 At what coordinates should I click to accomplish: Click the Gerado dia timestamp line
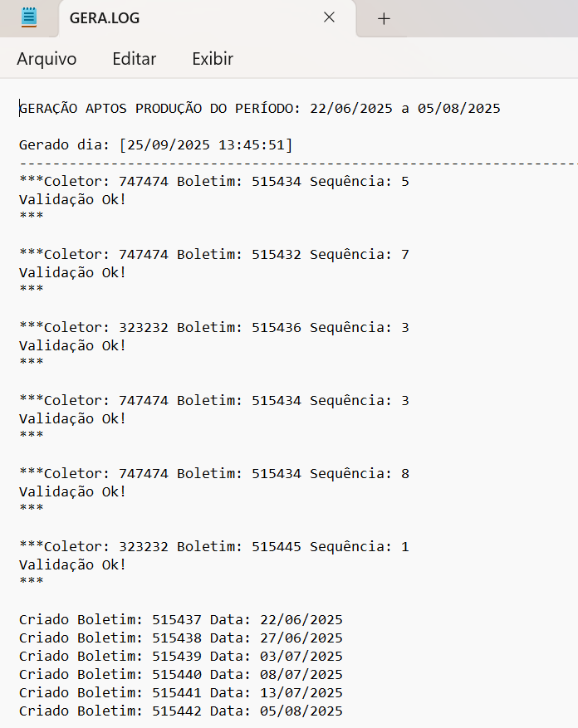tap(155, 145)
